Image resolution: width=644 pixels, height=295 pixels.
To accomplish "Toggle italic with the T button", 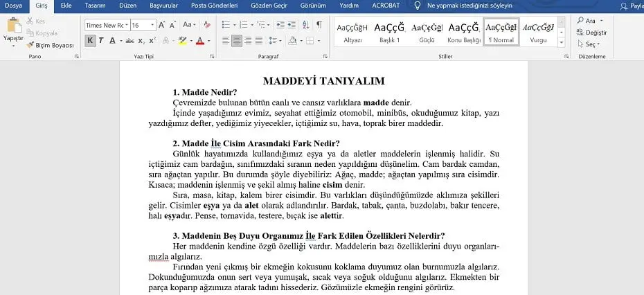I will pyautogui.click(x=101, y=41).
